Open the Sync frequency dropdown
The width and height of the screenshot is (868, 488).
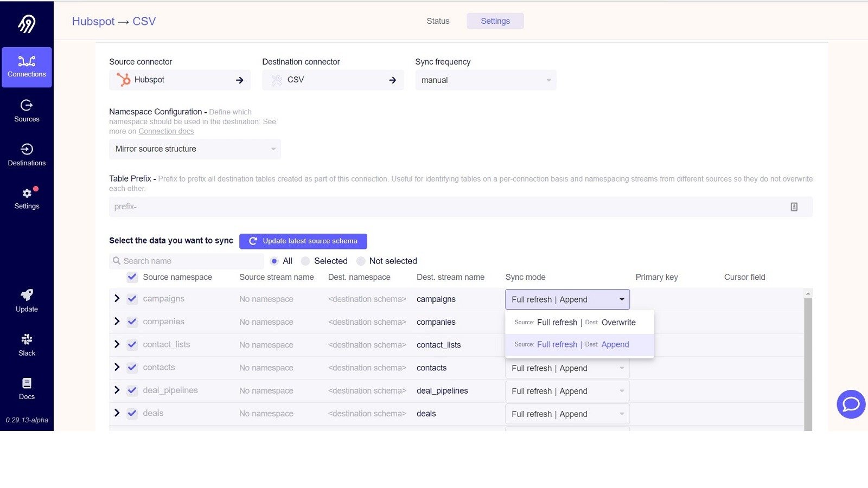pyautogui.click(x=486, y=80)
